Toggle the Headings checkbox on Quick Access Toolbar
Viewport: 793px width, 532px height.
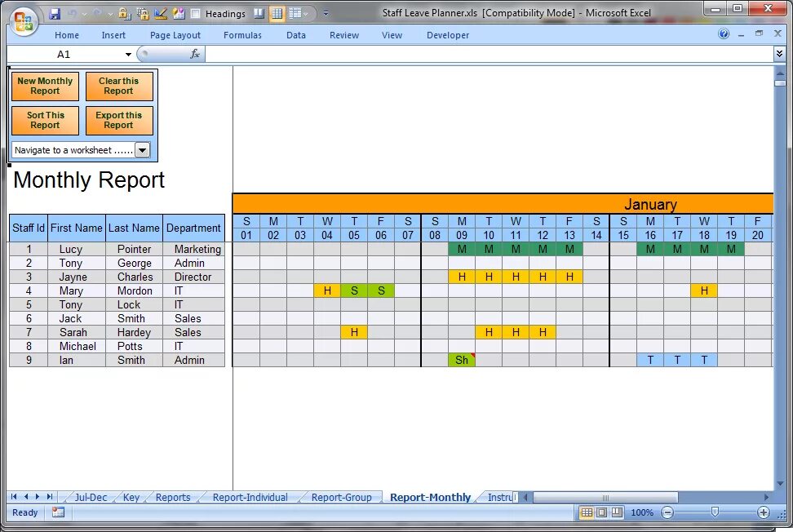196,13
